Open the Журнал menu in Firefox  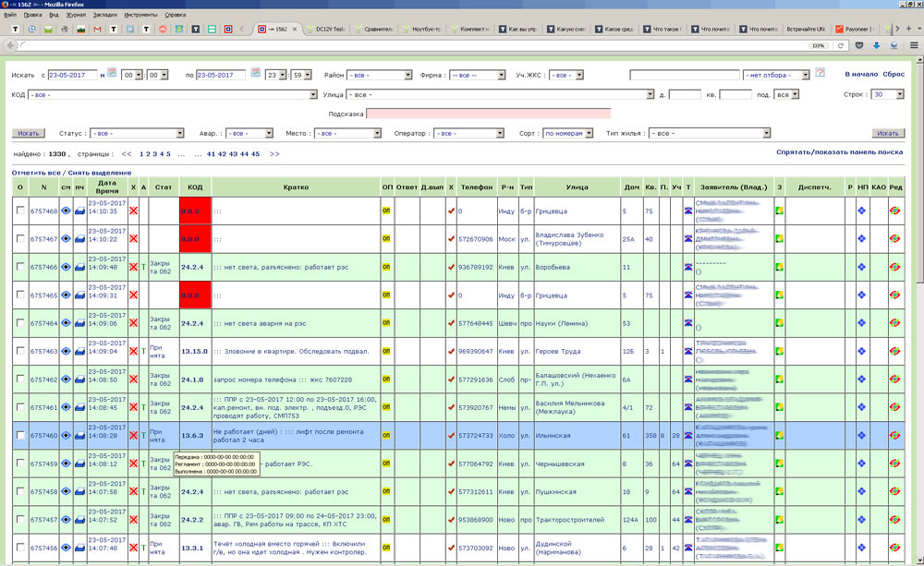click(78, 15)
